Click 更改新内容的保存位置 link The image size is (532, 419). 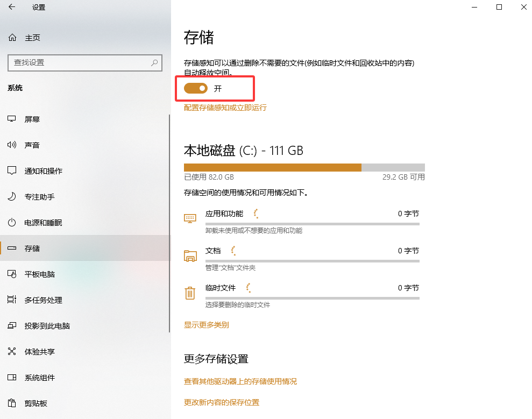tap(221, 402)
